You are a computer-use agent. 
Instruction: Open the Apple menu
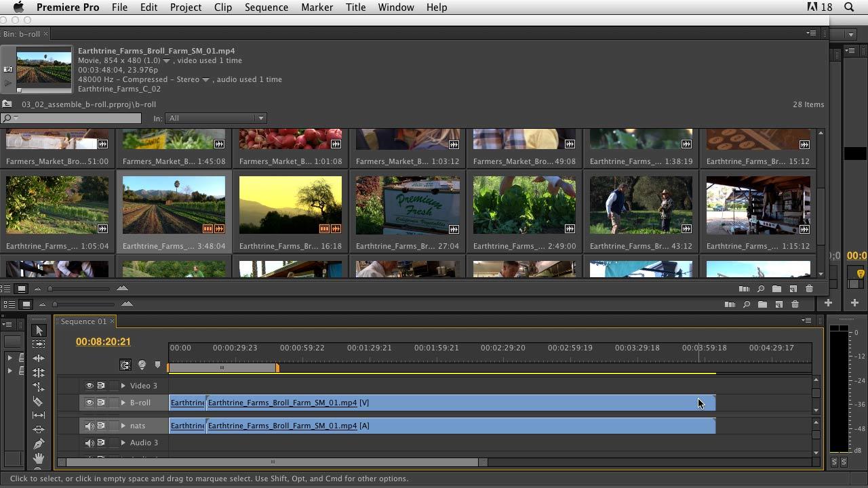coord(18,7)
